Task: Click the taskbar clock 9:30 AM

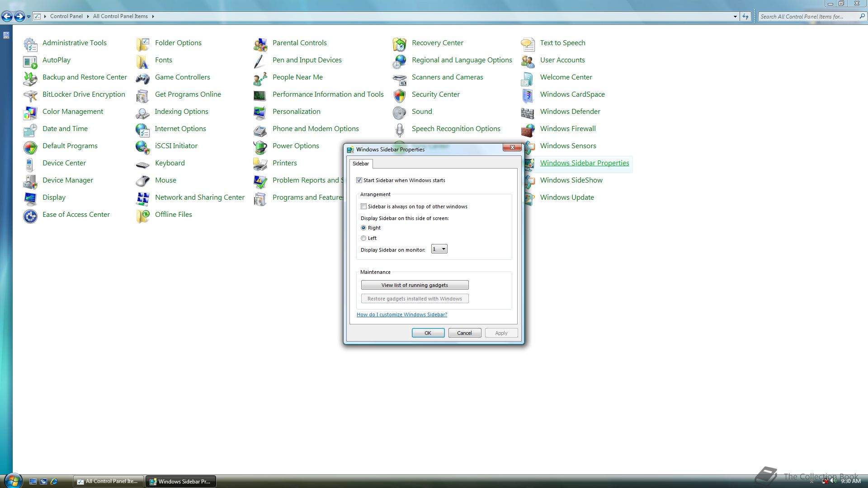Action: (x=850, y=481)
